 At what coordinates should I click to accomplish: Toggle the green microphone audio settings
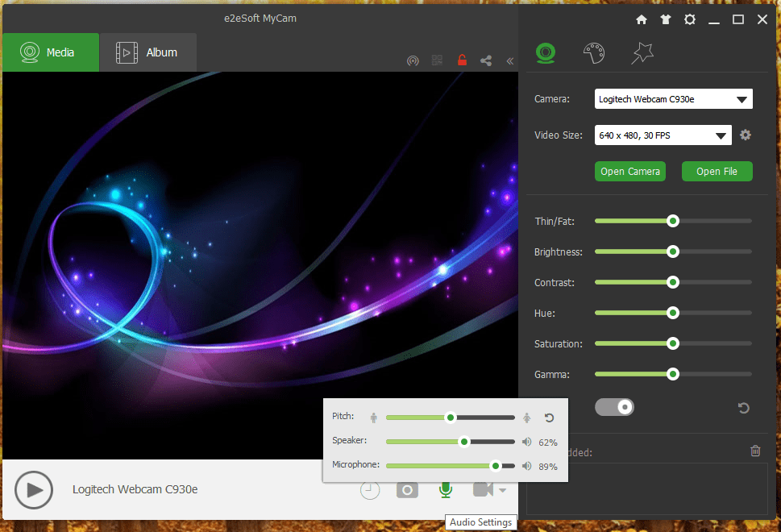(446, 490)
